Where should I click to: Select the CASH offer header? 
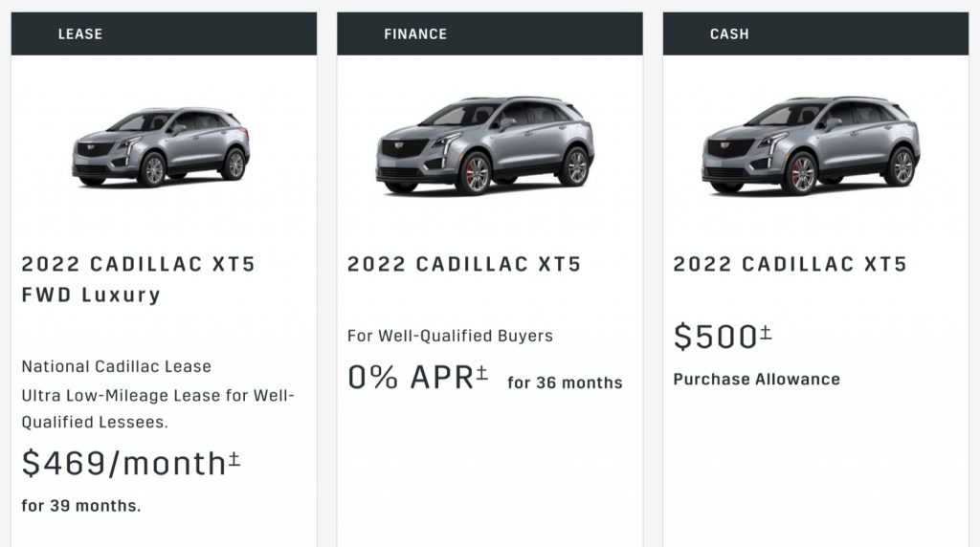[x=815, y=33]
